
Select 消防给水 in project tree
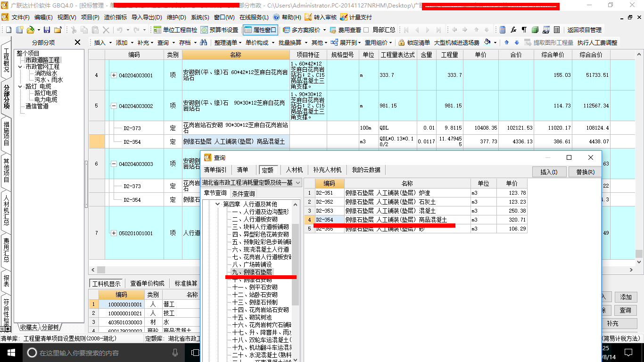46,74
